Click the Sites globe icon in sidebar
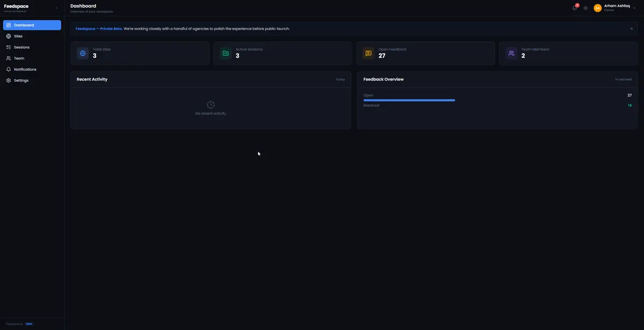This screenshot has height=330, width=644. pos(9,36)
